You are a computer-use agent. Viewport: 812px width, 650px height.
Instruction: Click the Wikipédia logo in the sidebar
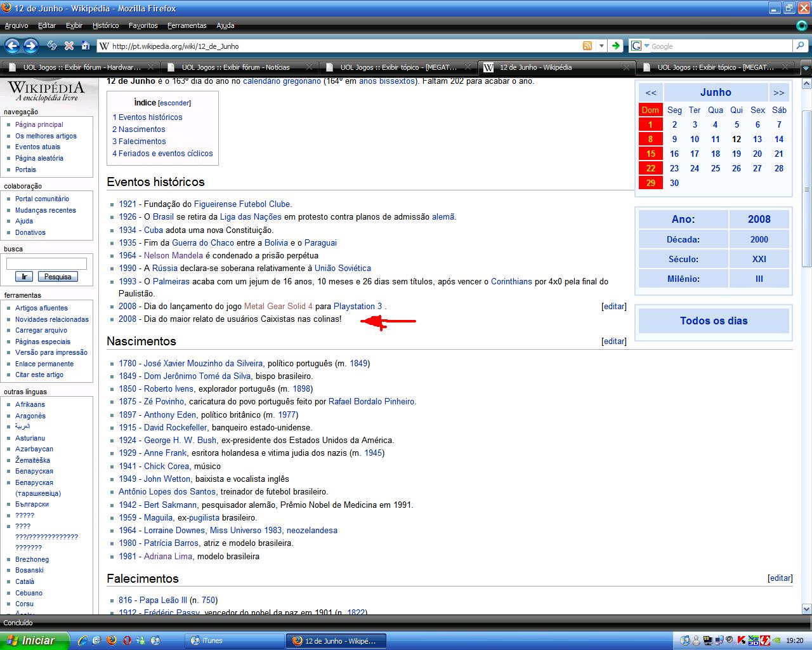(46, 90)
